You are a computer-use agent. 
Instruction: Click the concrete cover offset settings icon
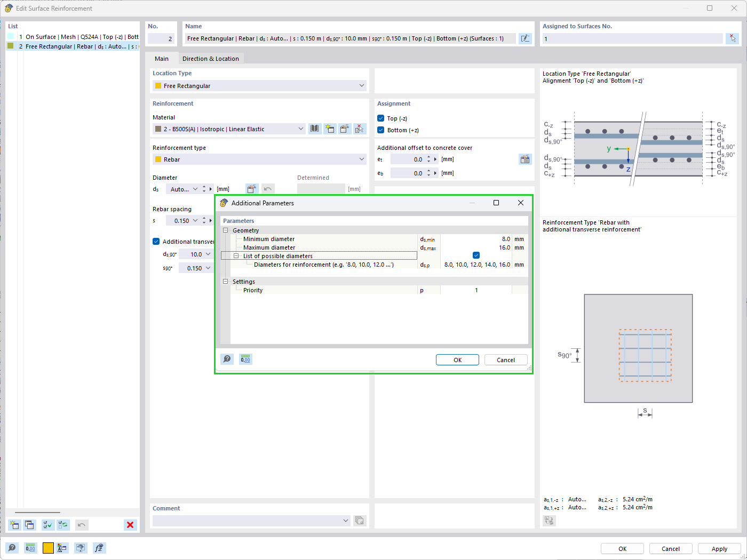click(525, 159)
